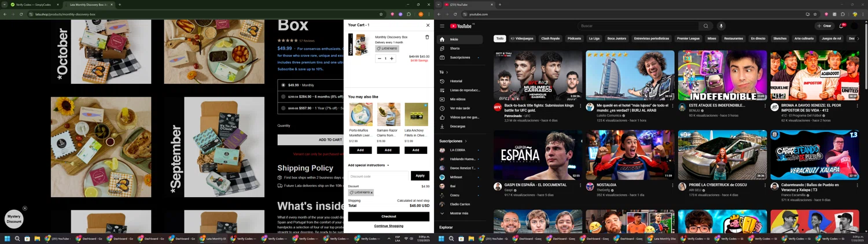Select the $557.90 1 Year plan
Image resolution: width=868 pixels, height=244 pixels.
point(283,108)
